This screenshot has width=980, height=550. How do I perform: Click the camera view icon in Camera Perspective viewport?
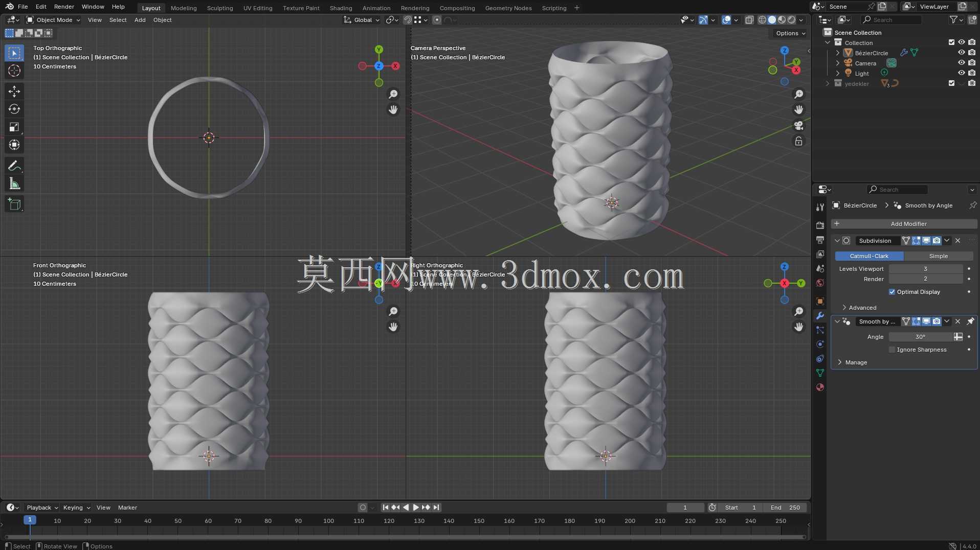(x=798, y=125)
